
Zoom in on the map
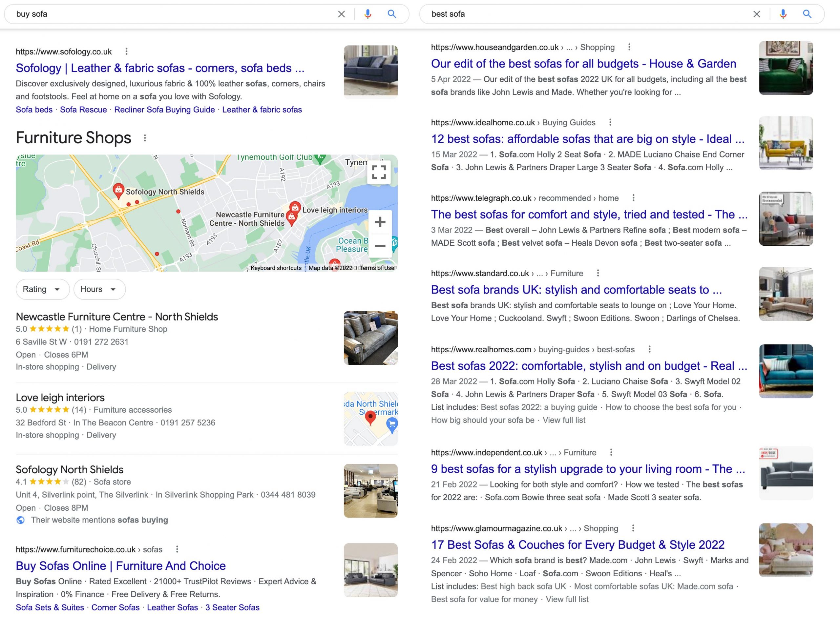pyautogui.click(x=380, y=222)
